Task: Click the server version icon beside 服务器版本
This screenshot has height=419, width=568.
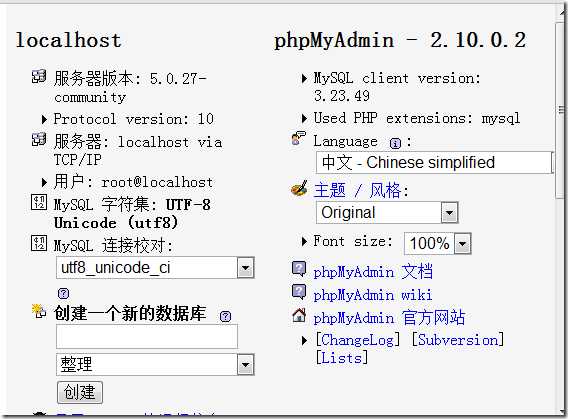Action: [x=39, y=76]
